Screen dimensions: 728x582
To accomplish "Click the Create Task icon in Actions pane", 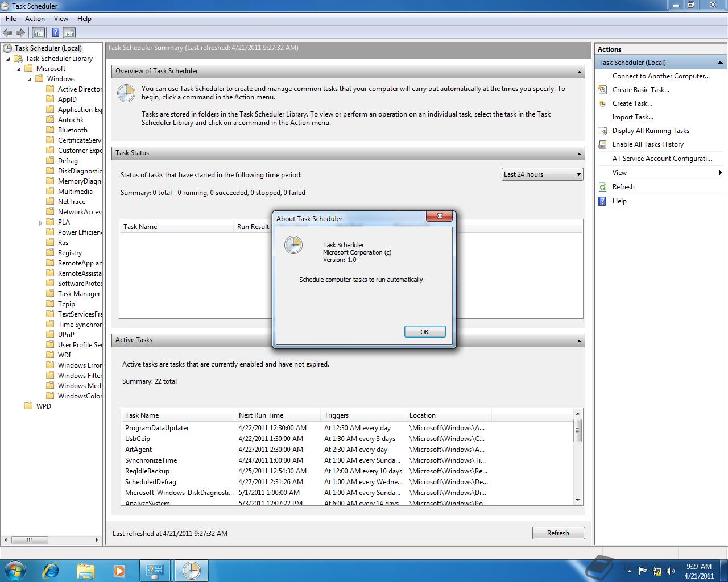I will (x=603, y=103).
